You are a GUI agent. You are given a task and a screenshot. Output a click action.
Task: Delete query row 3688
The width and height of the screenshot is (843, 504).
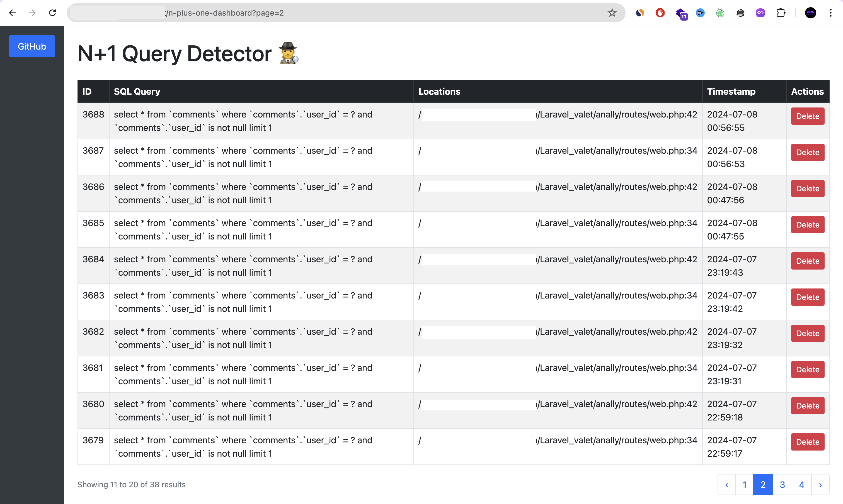(807, 116)
